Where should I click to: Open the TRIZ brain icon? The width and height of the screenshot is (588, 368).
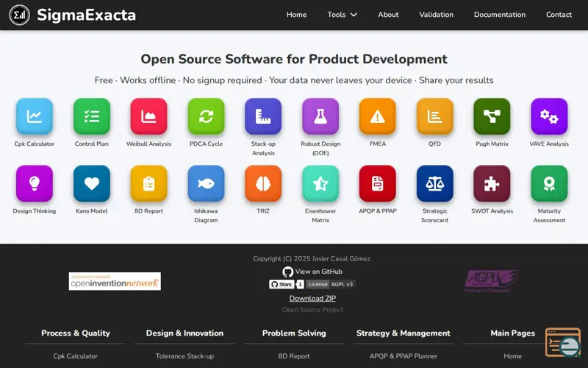point(263,183)
